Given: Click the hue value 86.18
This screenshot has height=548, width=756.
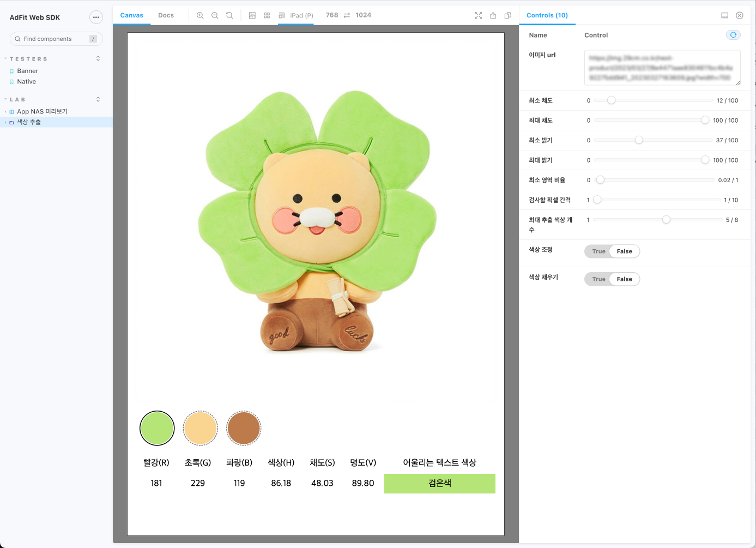Looking at the screenshot, I should (281, 483).
